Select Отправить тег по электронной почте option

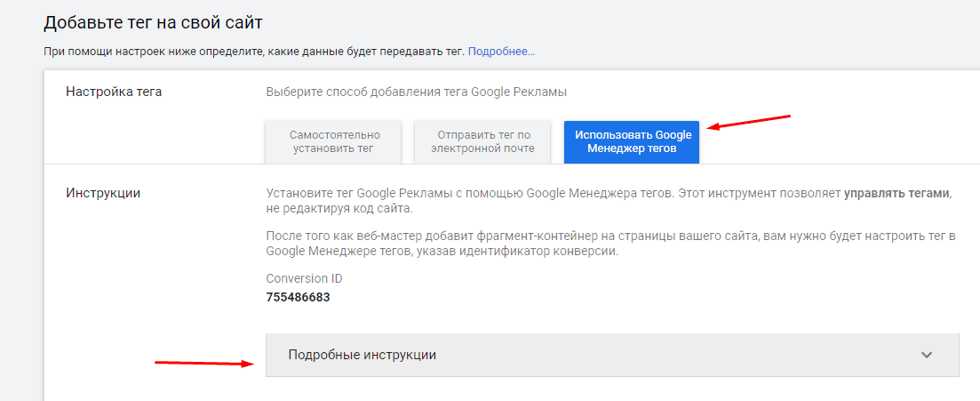[x=482, y=142]
